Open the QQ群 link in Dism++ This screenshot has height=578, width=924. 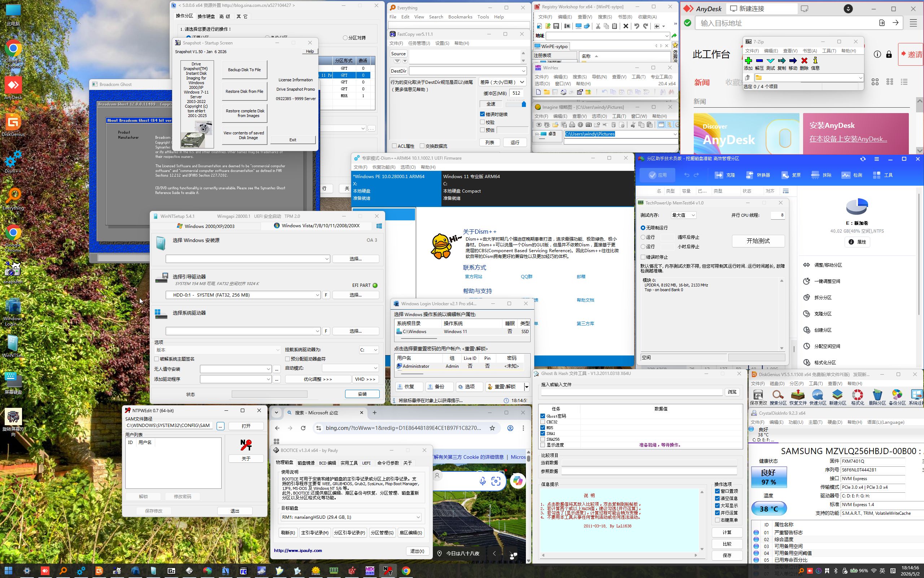[527, 277]
